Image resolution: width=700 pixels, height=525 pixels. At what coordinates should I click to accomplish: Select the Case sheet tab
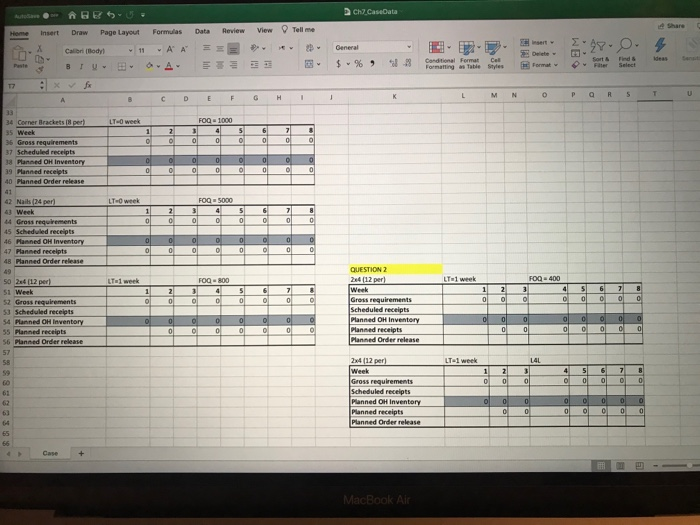50,453
